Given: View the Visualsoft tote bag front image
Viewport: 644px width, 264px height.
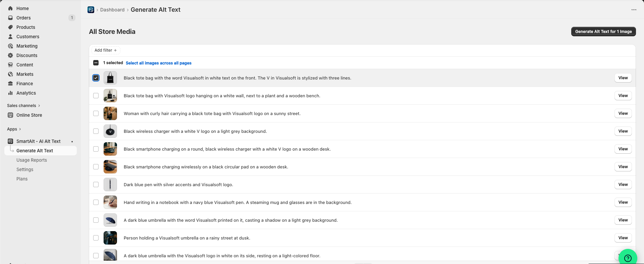Looking at the screenshot, I should click(623, 78).
